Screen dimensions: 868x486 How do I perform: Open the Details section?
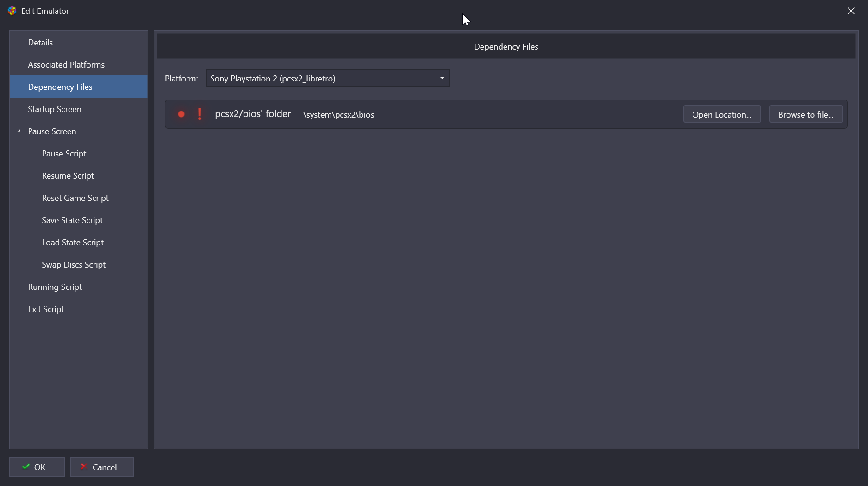[79, 42]
